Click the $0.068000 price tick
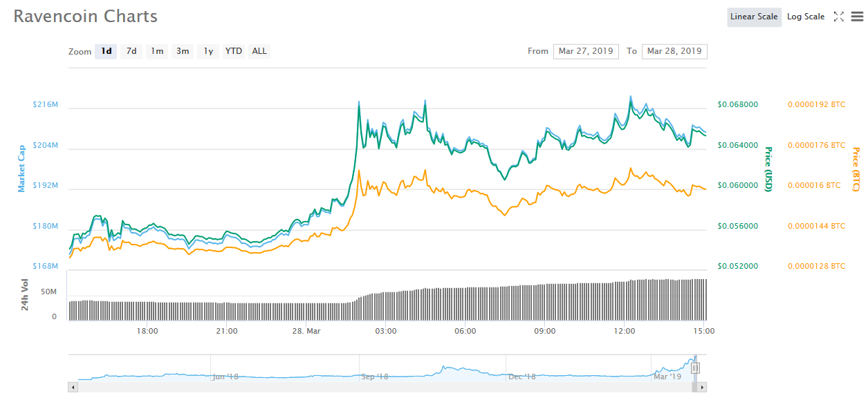The width and height of the screenshot is (868, 400). 738,105
